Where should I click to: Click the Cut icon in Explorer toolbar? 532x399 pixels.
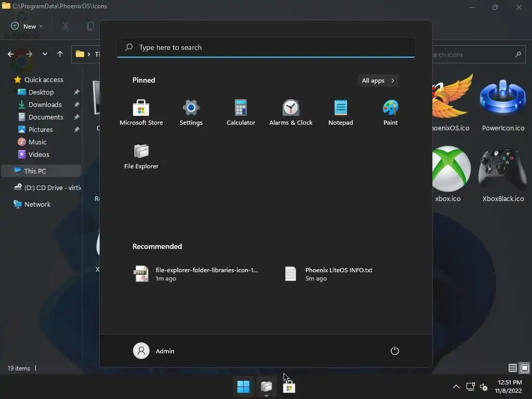(65, 26)
